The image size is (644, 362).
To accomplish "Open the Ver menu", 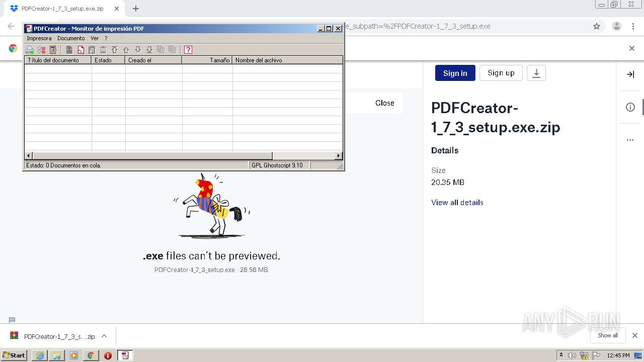I will coord(95,38).
